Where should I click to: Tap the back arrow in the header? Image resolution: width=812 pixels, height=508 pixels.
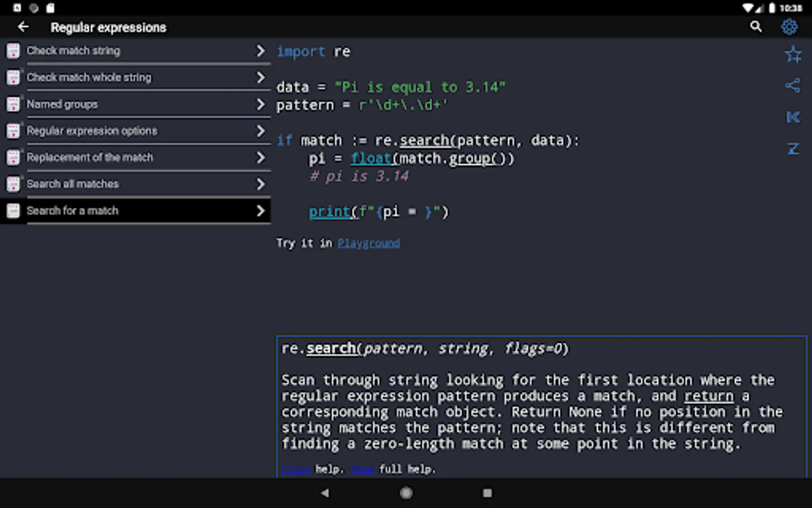coord(23,27)
